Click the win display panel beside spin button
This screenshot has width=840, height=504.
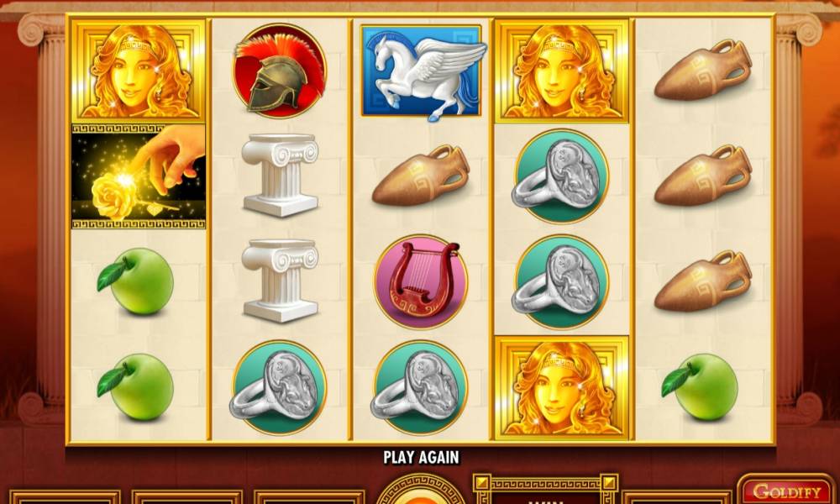tap(545, 489)
